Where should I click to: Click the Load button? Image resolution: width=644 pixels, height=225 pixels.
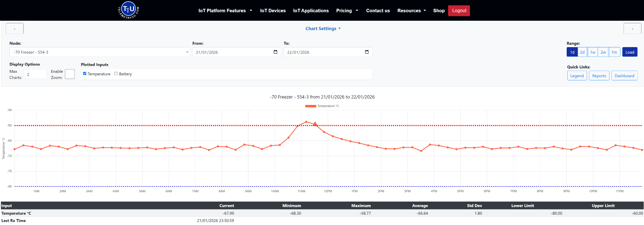pyautogui.click(x=630, y=52)
